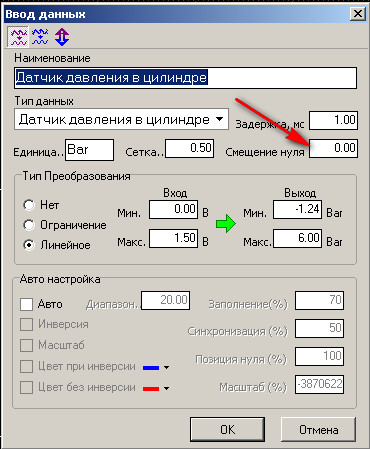Click the Вход Макс. field 1.50
The height and width of the screenshot is (449, 370).
(x=174, y=238)
